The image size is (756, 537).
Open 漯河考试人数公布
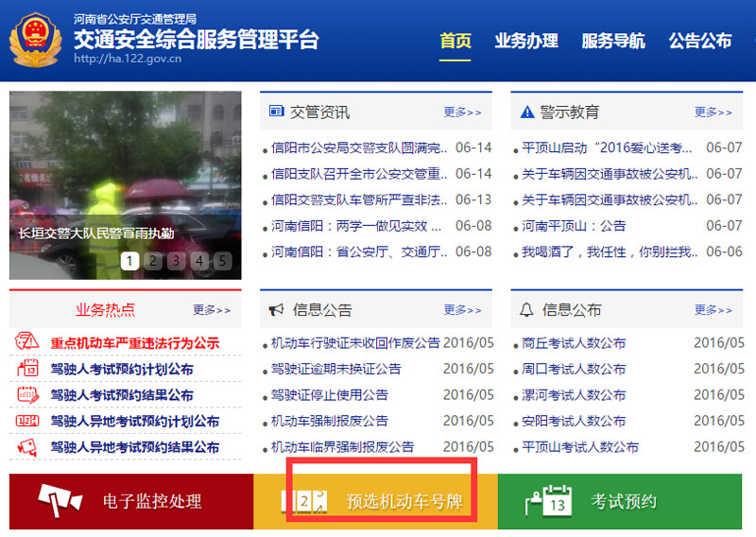point(574,395)
